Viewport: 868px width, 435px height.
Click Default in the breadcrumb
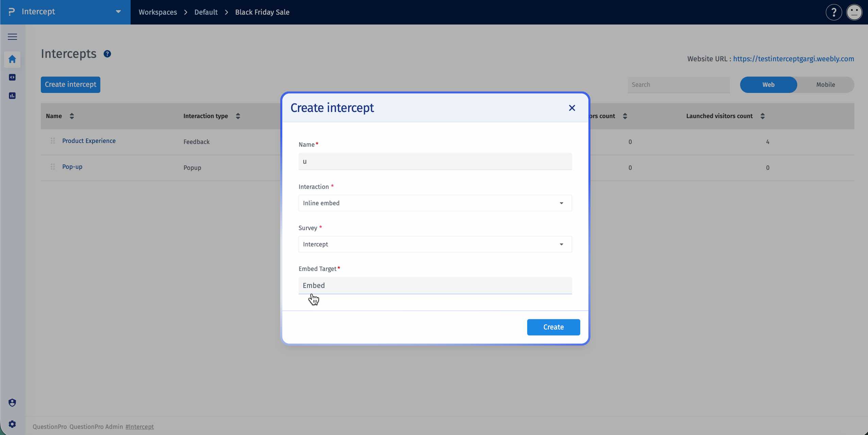point(206,12)
